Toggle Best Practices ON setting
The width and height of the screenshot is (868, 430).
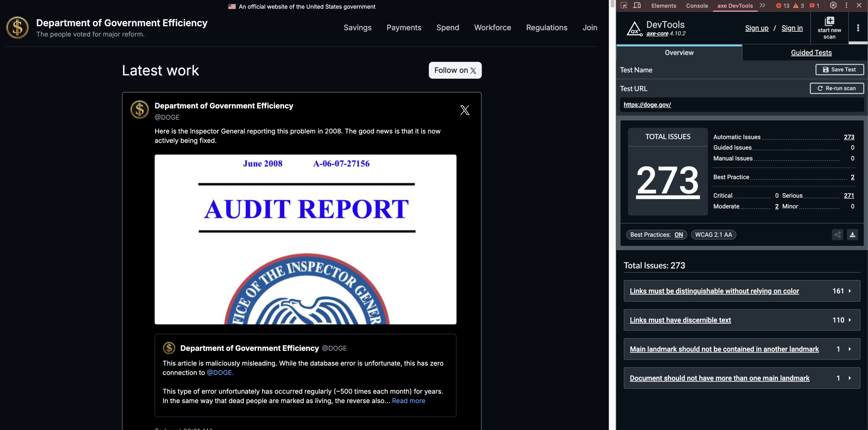678,234
